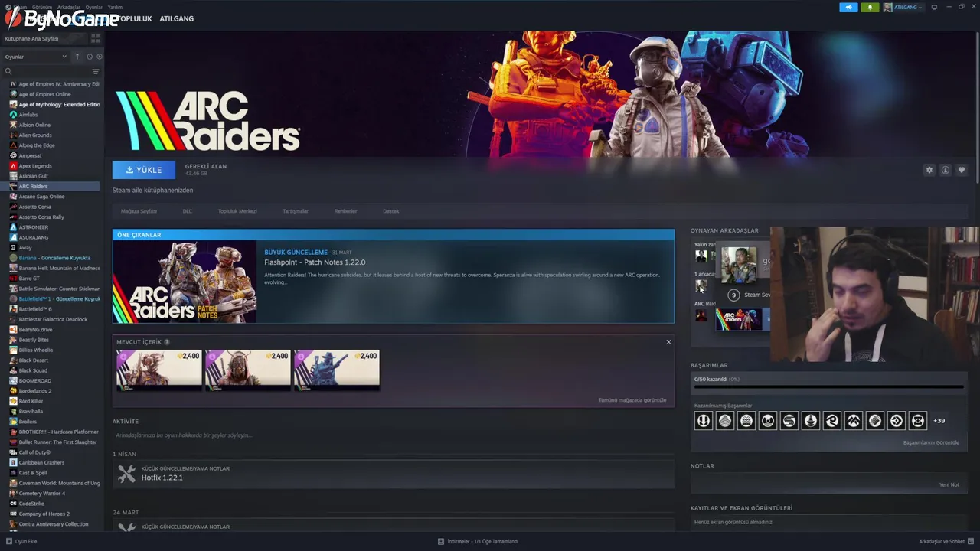Click Mevcut İçerik help question mark

click(167, 342)
